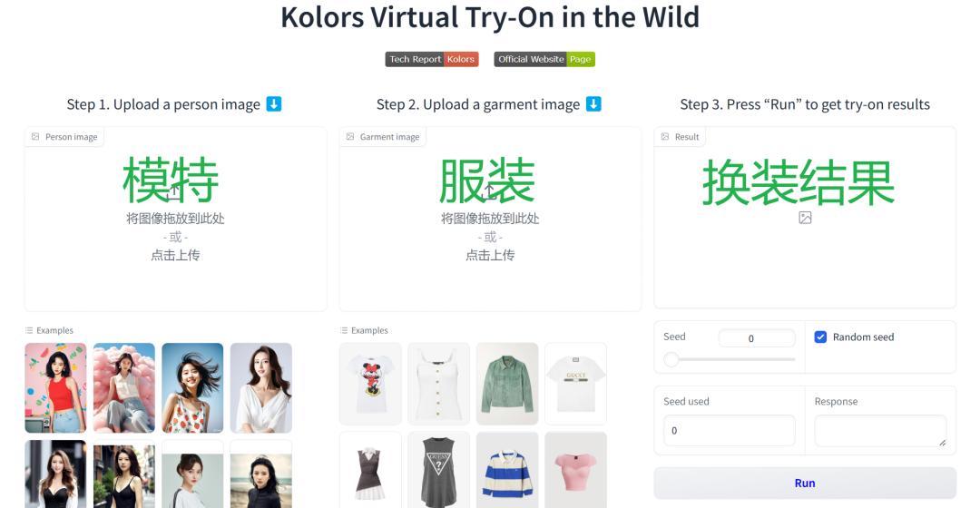Click the Response text box

(880, 431)
